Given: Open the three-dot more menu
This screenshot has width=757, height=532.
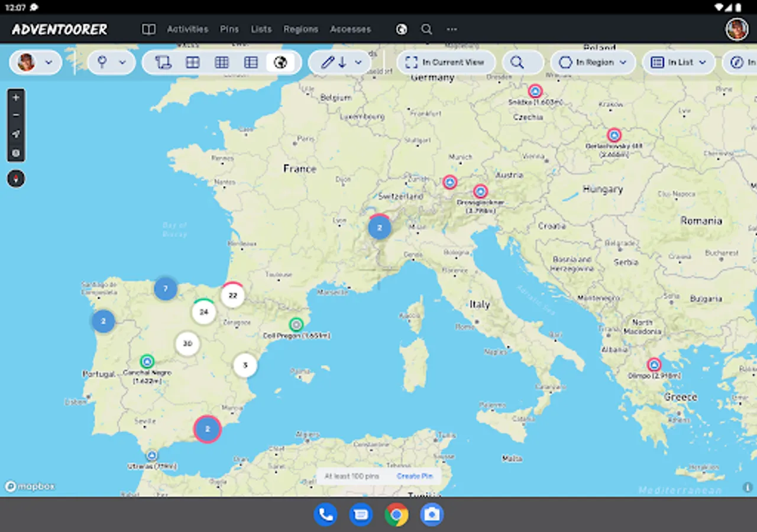Looking at the screenshot, I should (452, 29).
